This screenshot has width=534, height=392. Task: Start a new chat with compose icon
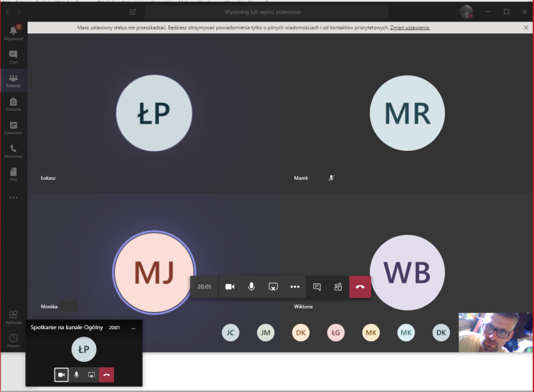[x=133, y=12]
